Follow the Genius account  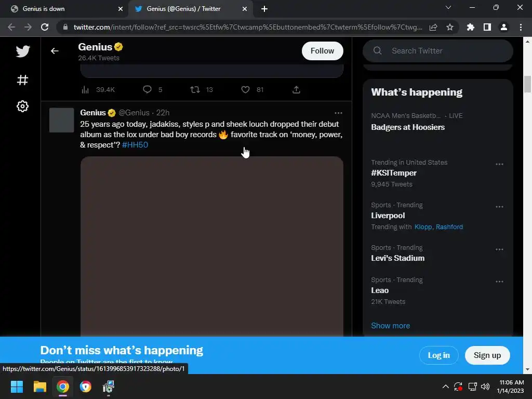tap(322, 51)
